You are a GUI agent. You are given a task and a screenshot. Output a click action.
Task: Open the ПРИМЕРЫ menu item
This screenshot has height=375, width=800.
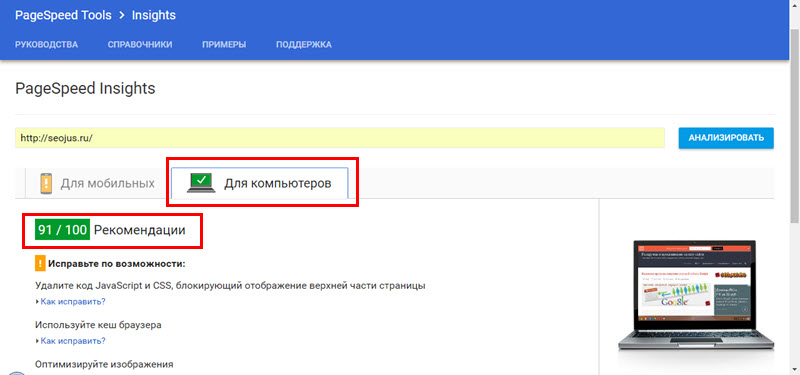tap(224, 45)
